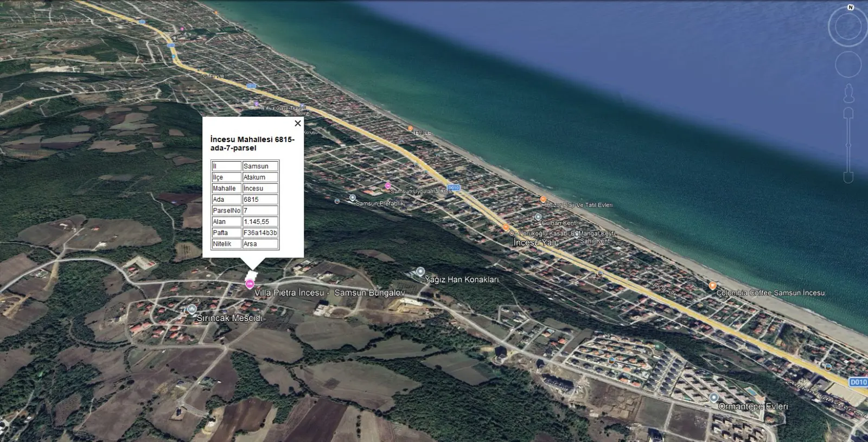Click the 'İncesu Yalı' neighborhood label

pos(535,242)
